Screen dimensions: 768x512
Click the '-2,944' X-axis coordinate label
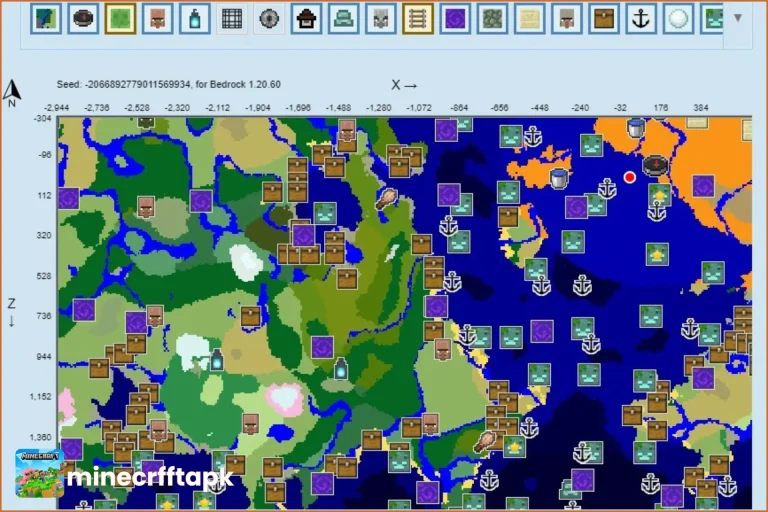coord(56,108)
